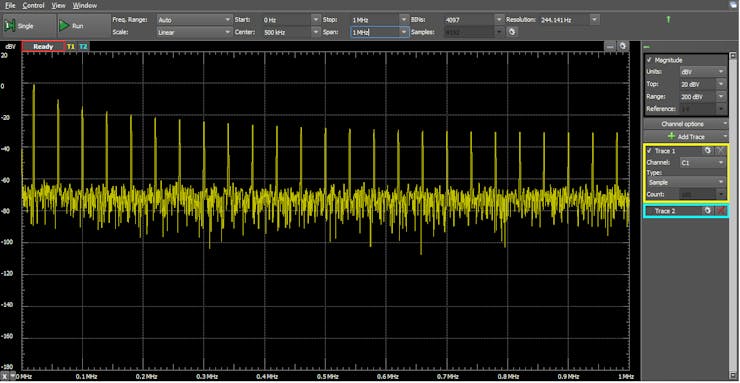Open plot settings gear above the graph
The height and width of the screenshot is (383, 740).
tap(623, 46)
